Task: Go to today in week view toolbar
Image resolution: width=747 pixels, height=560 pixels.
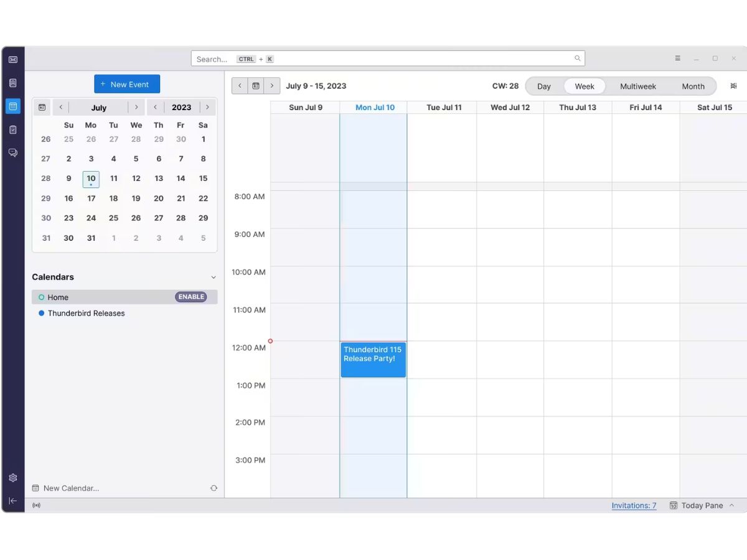Action: (x=256, y=86)
